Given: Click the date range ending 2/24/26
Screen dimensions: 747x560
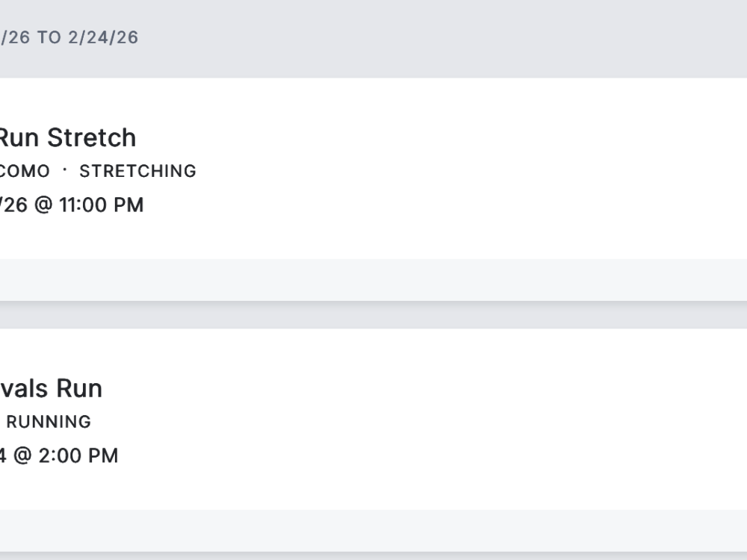Looking at the screenshot, I should (x=102, y=37).
